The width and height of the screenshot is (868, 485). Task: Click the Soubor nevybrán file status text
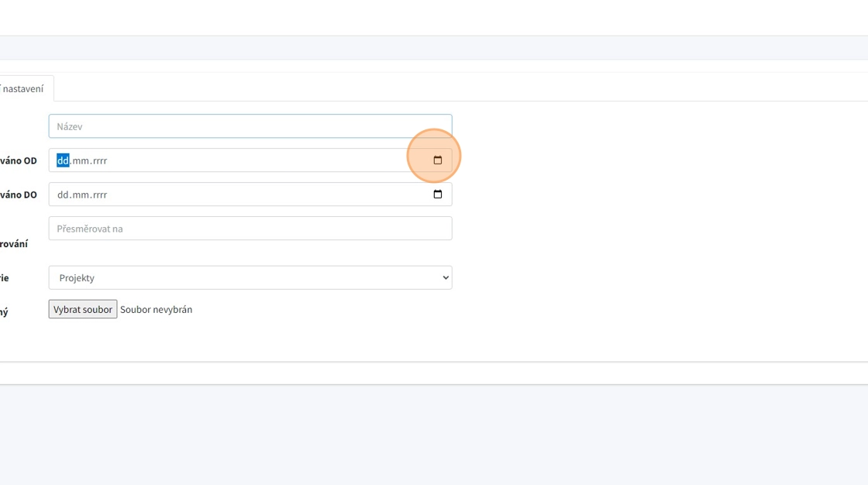click(x=156, y=310)
